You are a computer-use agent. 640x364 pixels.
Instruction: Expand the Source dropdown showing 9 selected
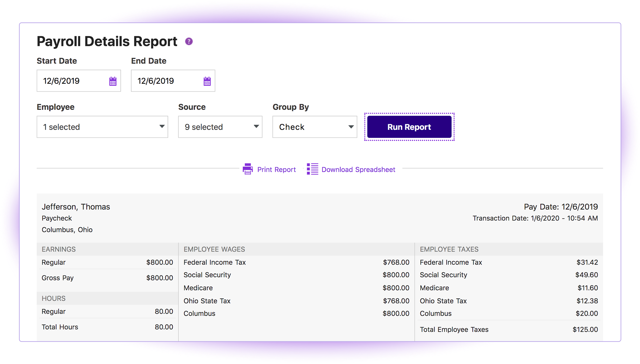220,127
